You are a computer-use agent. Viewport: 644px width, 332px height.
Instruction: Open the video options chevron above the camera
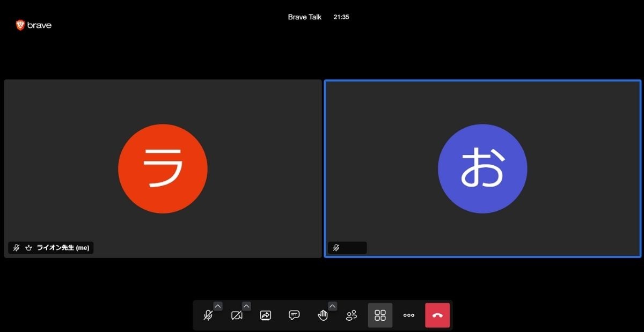[x=246, y=306]
